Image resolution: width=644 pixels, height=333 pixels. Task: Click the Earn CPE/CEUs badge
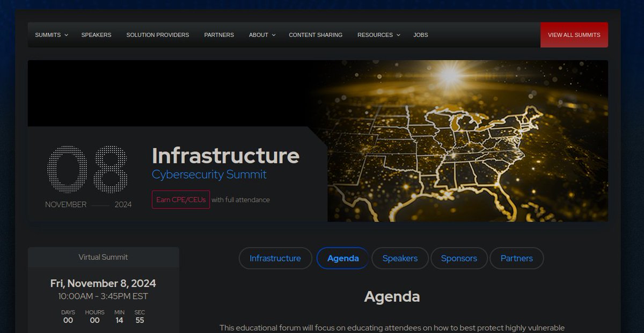tap(180, 199)
